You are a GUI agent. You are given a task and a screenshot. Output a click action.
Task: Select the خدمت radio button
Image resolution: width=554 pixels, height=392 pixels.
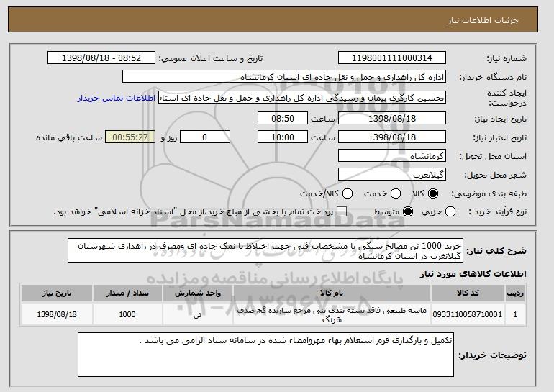pos(396,193)
